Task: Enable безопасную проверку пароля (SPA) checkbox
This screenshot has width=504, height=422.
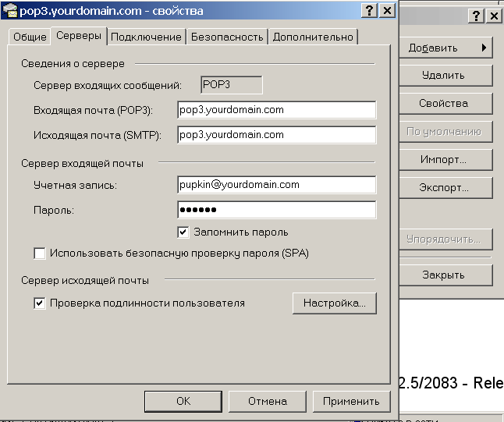Action: click(x=40, y=253)
